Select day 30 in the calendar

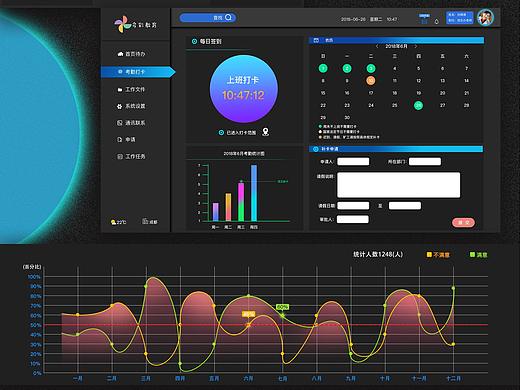(x=347, y=117)
